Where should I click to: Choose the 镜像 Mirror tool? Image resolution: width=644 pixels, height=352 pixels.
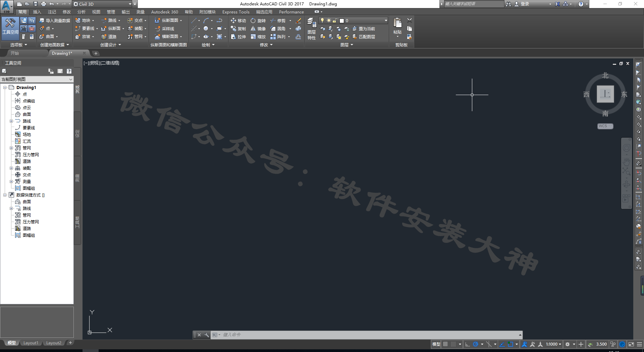click(x=258, y=29)
